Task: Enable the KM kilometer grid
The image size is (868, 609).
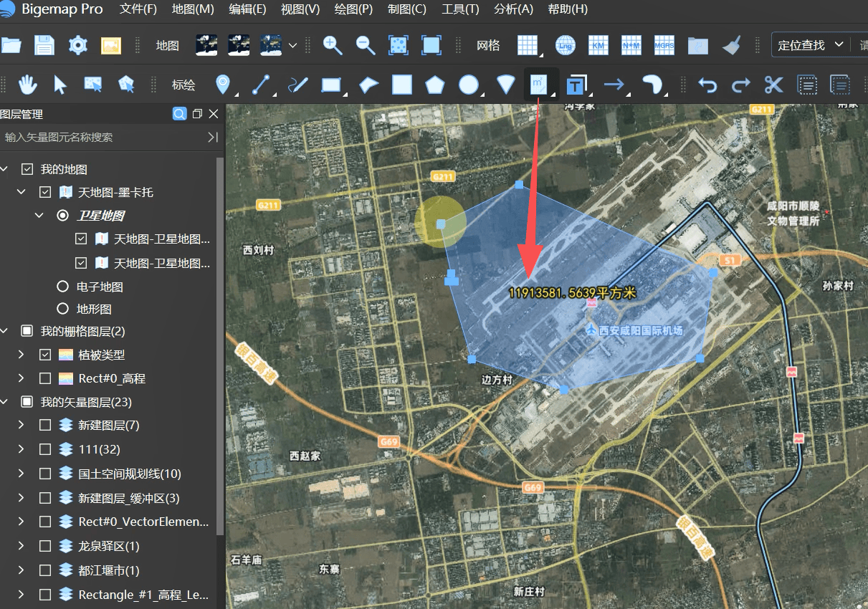Action: click(598, 45)
